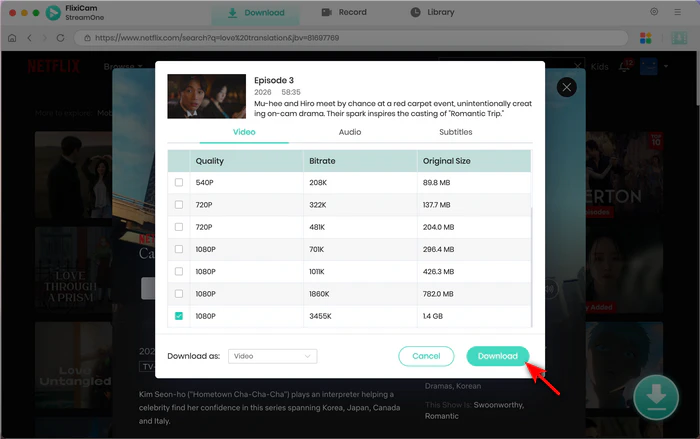Tick the 1080P 1860K bitrate checkbox
The image size is (700, 439).
tap(179, 293)
